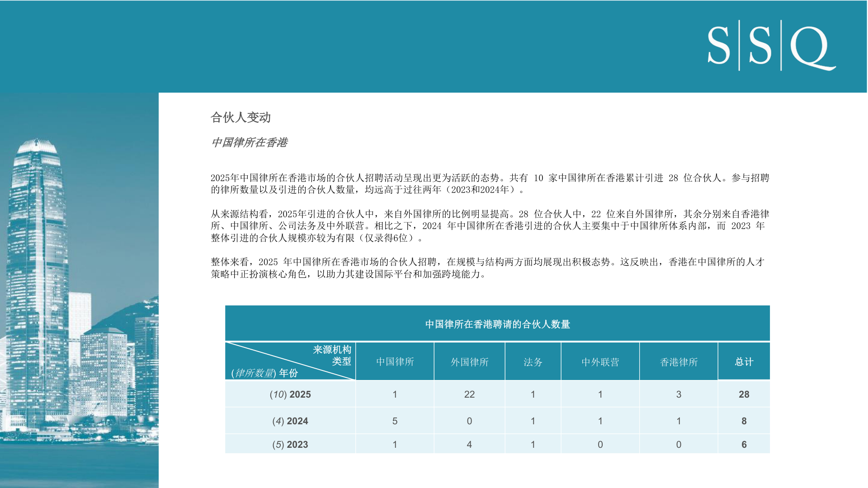Click the 来源机构类型 diagonal header cell
This screenshot has width=868, height=488.
click(x=290, y=361)
